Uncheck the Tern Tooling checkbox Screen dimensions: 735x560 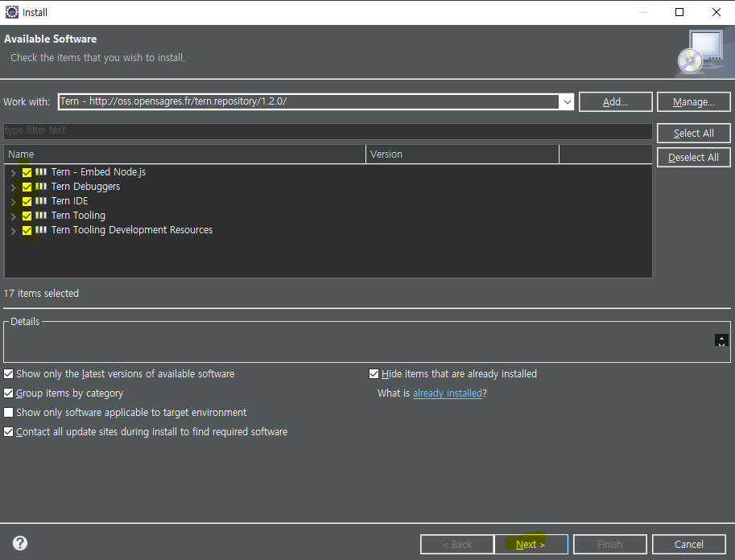27,216
